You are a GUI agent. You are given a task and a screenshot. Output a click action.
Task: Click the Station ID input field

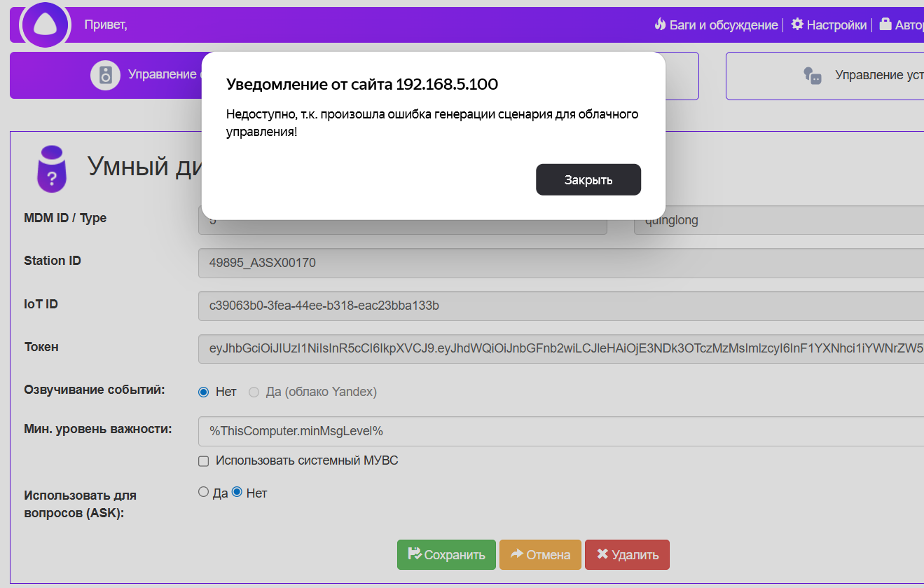[561, 264]
